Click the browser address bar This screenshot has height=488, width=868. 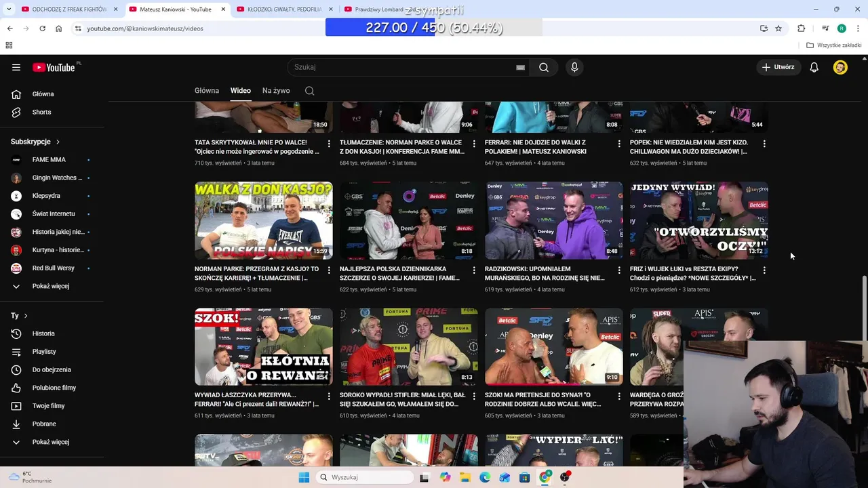[x=414, y=28]
